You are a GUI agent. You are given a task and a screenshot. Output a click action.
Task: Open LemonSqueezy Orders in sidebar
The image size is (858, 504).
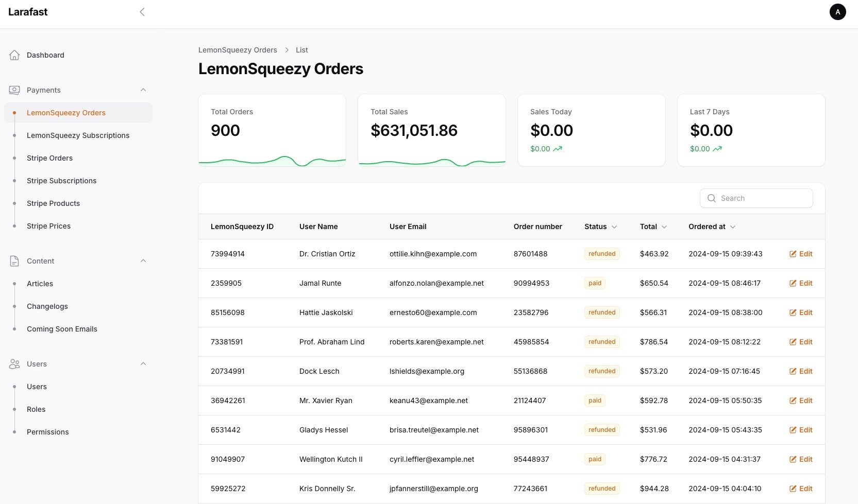[x=78, y=113]
